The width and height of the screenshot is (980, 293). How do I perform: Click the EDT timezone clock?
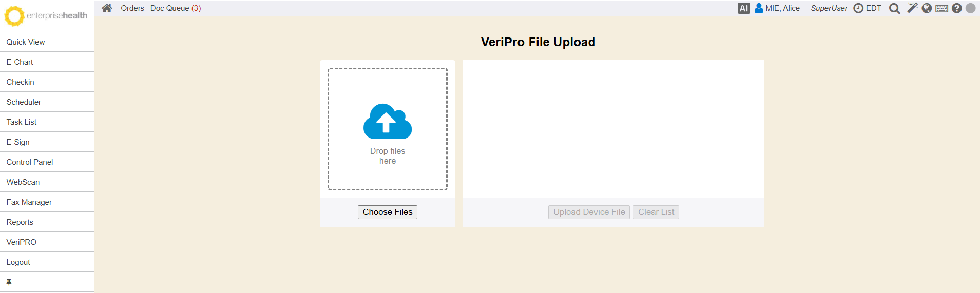868,8
